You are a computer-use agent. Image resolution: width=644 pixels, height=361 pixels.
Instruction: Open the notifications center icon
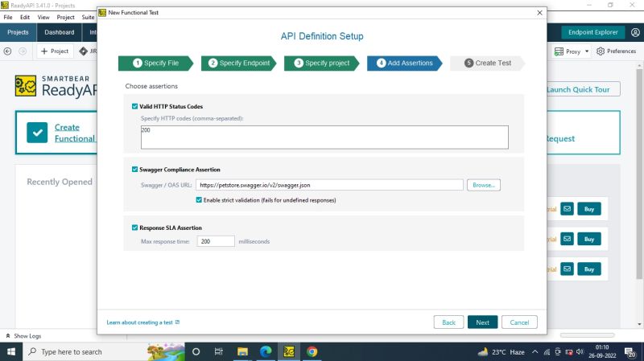coord(630,352)
